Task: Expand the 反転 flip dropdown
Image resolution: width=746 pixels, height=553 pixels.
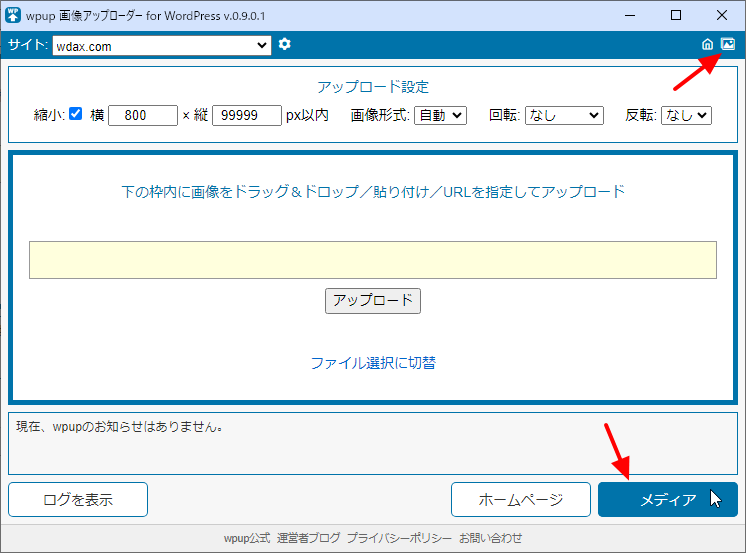Action: pyautogui.click(x=686, y=115)
